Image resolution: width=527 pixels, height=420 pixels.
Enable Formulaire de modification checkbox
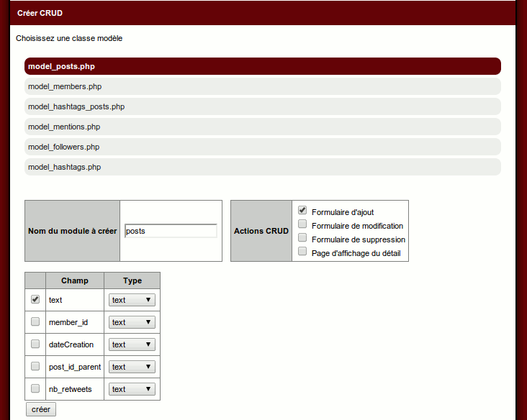coord(303,224)
